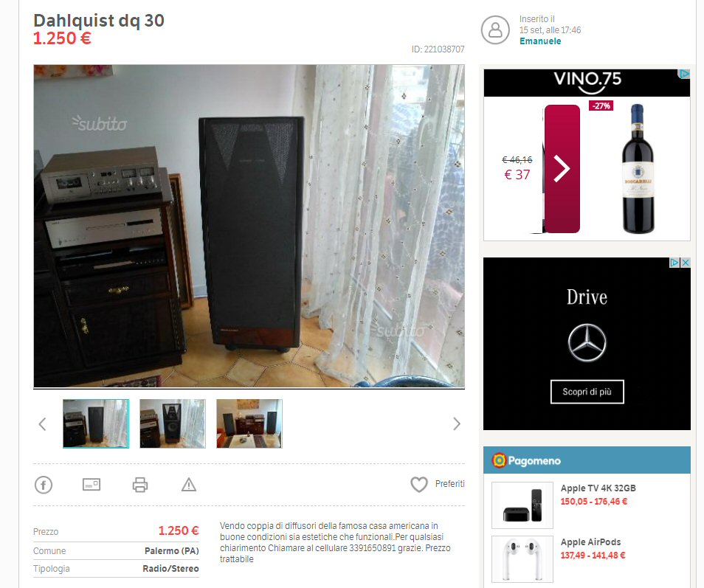This screenshot has width=704, height=588.
Task: Print the ad using printer icon
Action: (x=140, y=485)
